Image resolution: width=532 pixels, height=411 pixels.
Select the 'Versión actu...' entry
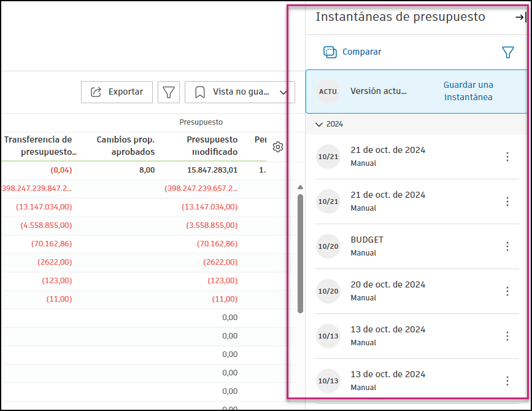(x=377, y=92)
